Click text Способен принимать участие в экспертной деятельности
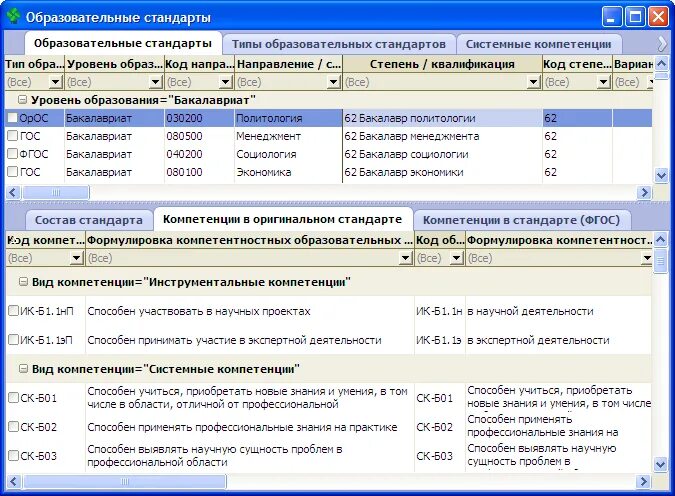Screen dimensions: 675x496 pyautogui.click(x=234, y=340)
